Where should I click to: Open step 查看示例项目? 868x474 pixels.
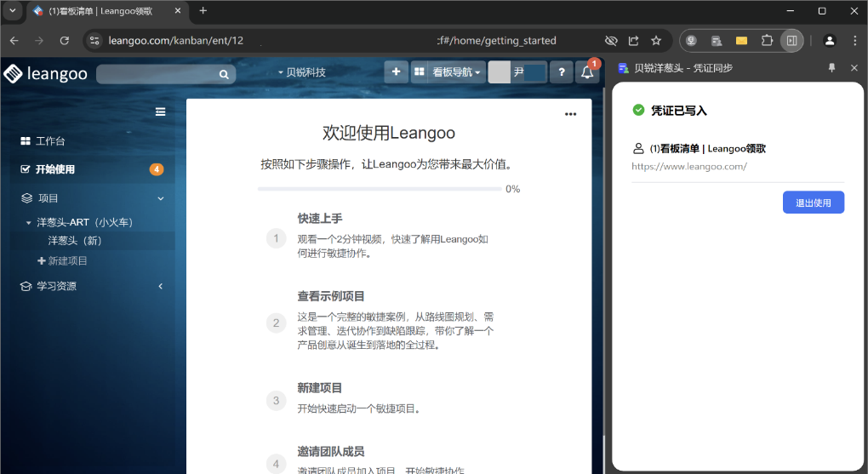tap(331, 296)
